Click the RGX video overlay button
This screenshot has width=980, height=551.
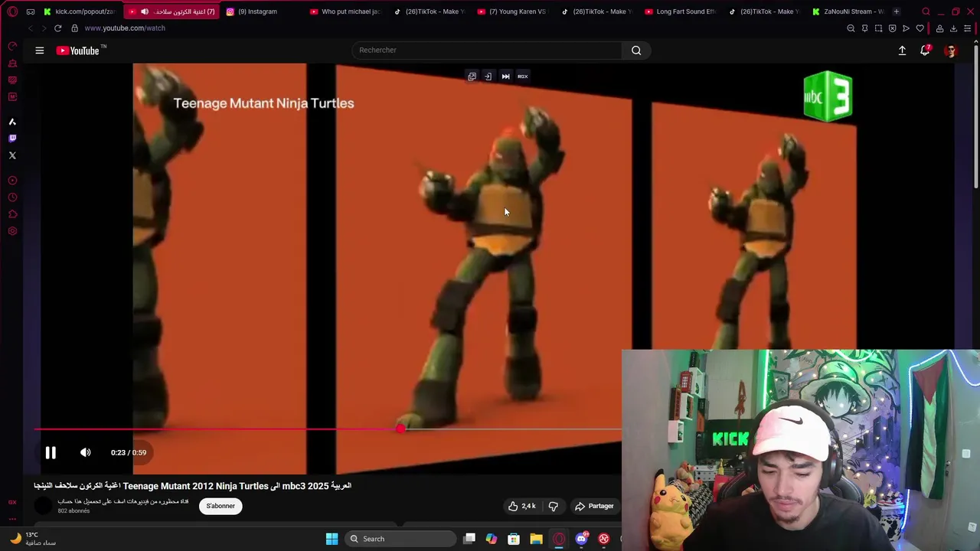[x=522, y=77]
